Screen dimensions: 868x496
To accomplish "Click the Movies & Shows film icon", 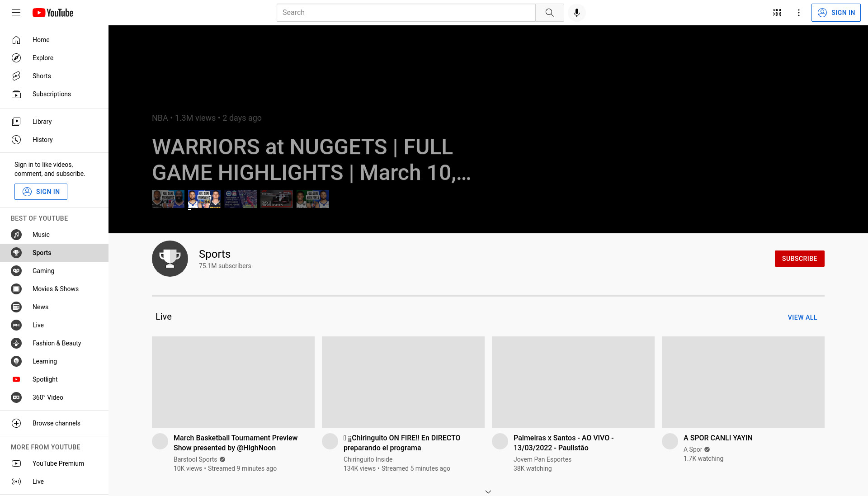I will click(x=16, y=289).
